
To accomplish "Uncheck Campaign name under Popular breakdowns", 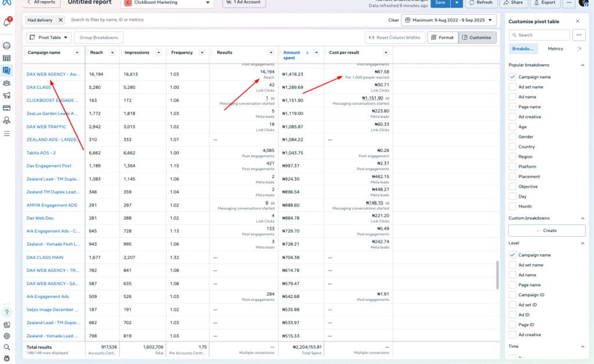I will click(x=512, y=77).
